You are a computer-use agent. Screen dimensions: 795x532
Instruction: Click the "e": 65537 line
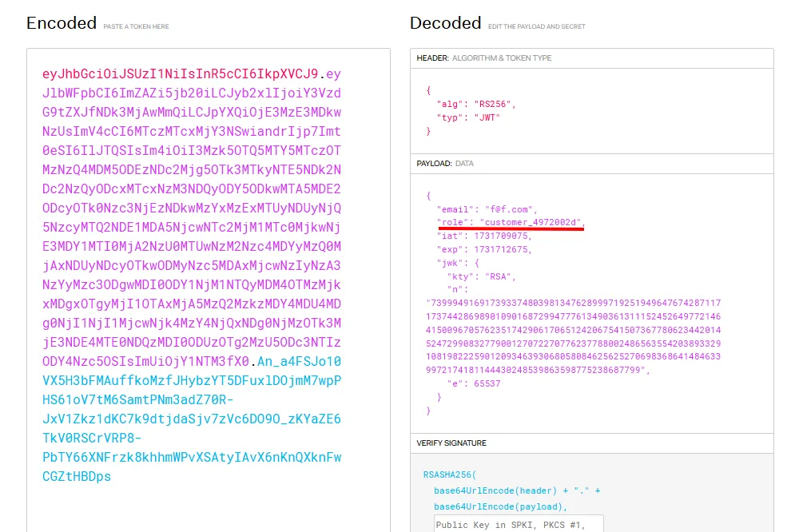tap(474, 383)
